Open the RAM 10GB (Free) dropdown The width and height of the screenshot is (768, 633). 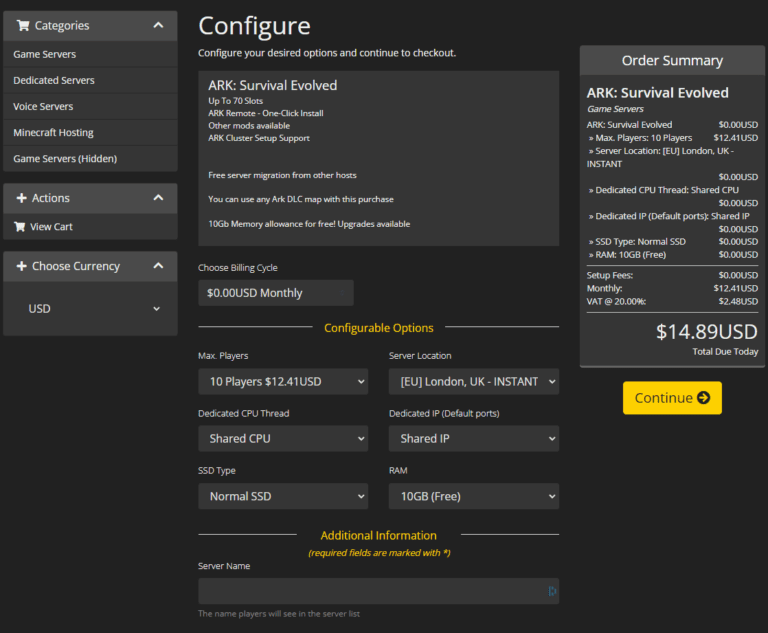pos(474,496)
